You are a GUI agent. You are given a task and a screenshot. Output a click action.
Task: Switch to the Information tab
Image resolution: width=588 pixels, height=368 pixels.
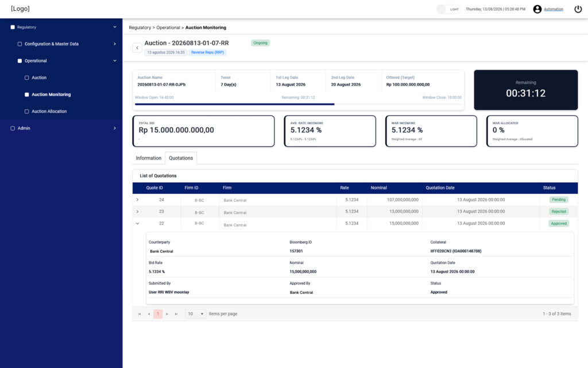(x=149, y=158)
